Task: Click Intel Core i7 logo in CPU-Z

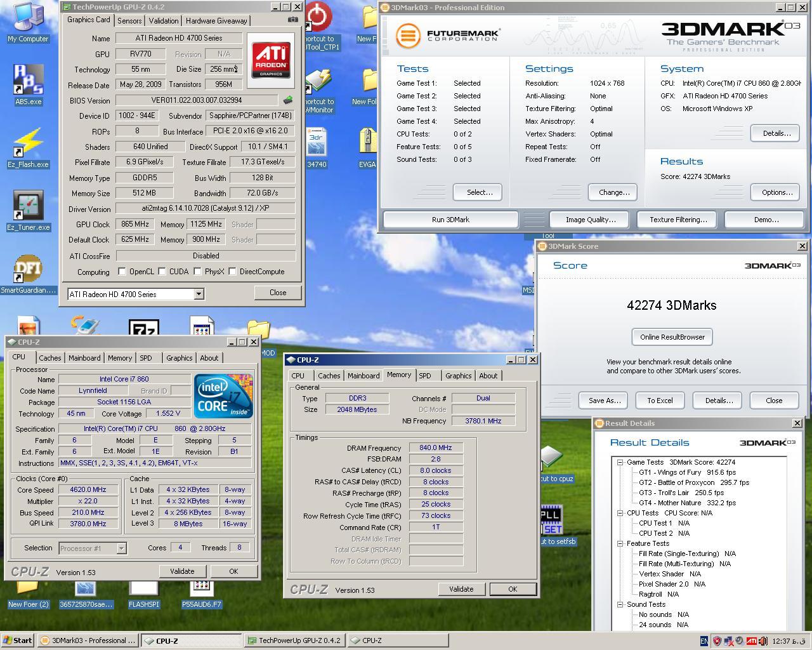Action: [x=223, y=396]
